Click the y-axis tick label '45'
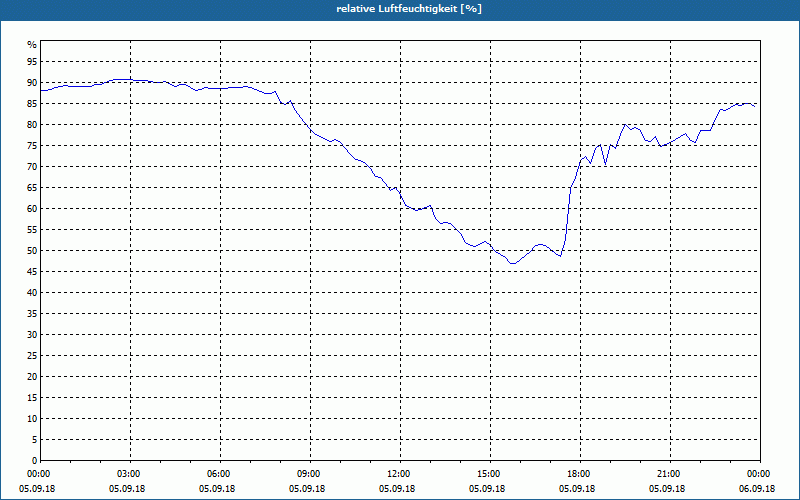This screenshot has width=800, height=500. click(x=32, y=271)
